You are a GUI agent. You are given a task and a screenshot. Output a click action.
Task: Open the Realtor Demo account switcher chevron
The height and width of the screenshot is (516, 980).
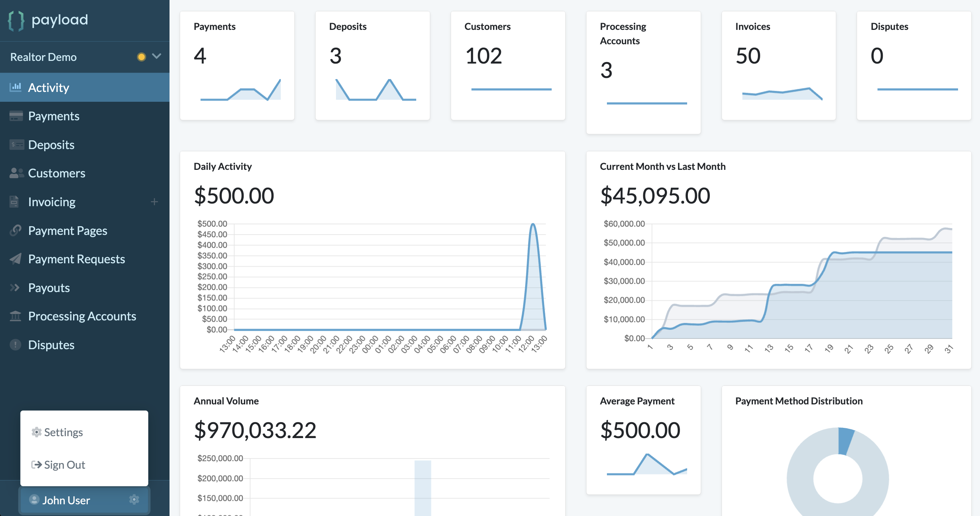[156, 57]
